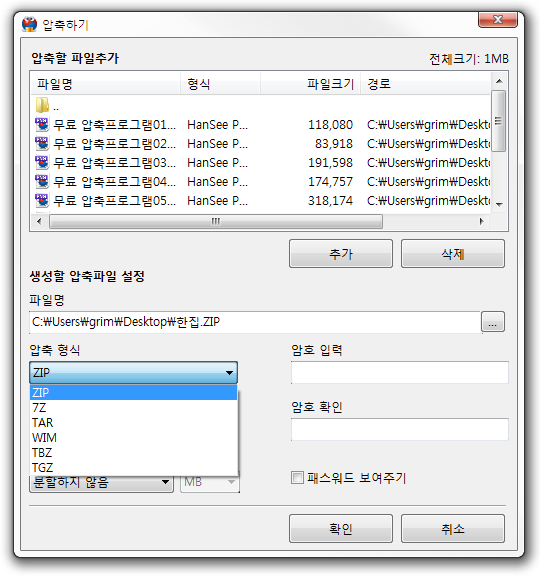Click the 파일명 output path input field
The image size is (540, 582).
pos(255,322)
